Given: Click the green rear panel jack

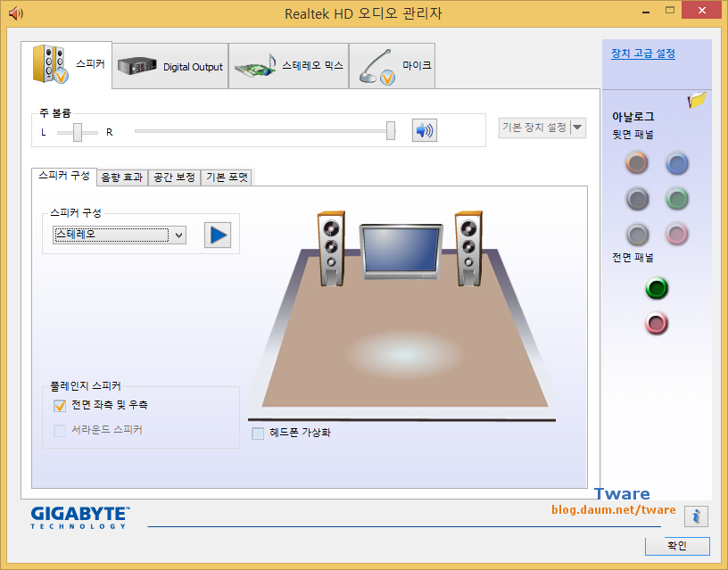Looking at the screenshot, I should tap(677, 199).
